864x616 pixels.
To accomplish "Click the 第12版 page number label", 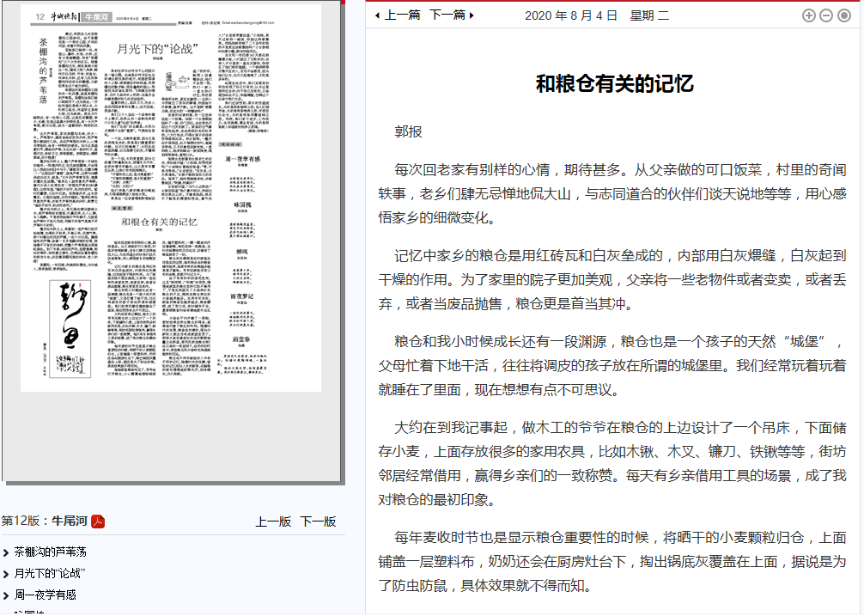I will click(x=21, y=521).
